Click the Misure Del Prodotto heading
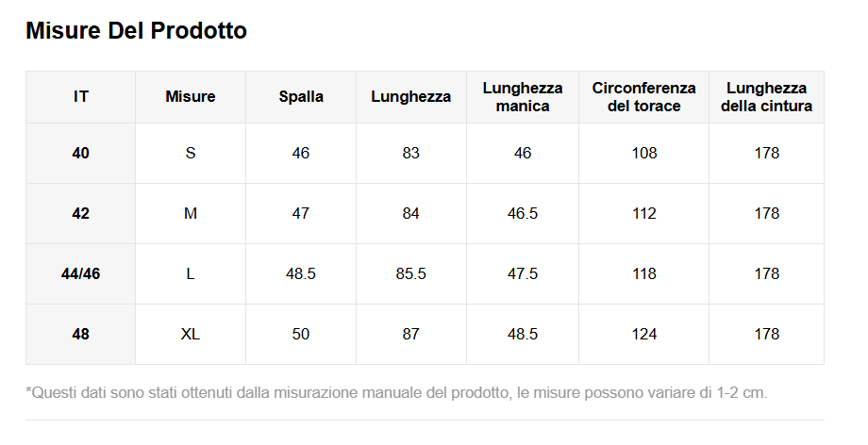The image size is (868, 445). coord(136,31)
